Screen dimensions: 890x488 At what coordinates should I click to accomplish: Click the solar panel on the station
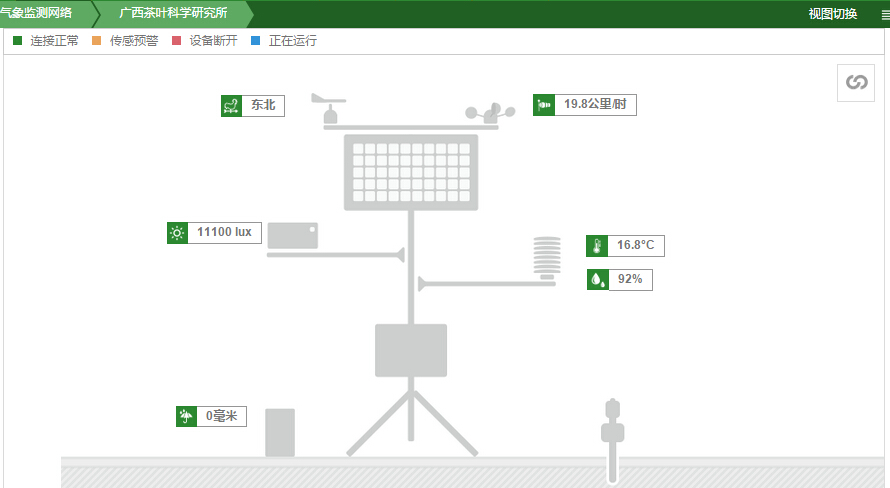point(411,171)
